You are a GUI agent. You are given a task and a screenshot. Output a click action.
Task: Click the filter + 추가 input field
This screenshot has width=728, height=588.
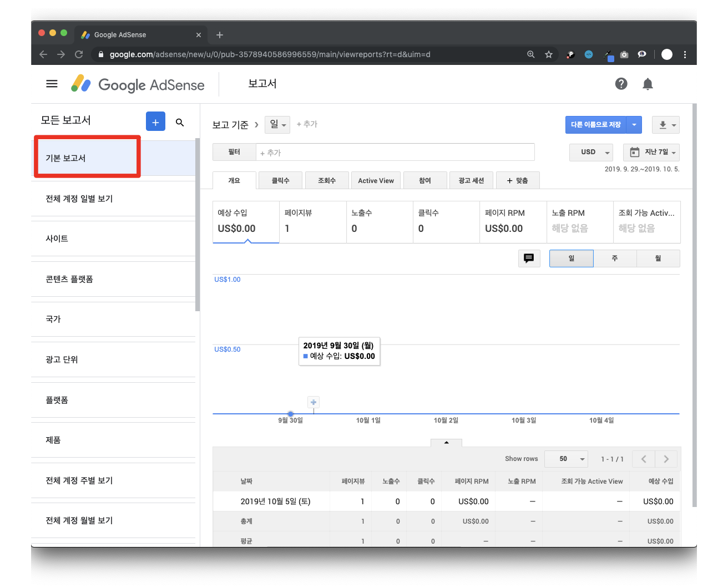pyautogui.click(x=395, y=152)
